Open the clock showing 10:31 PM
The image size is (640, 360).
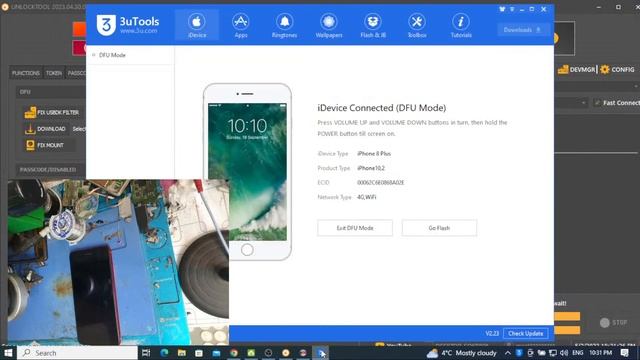pos(600,353)
